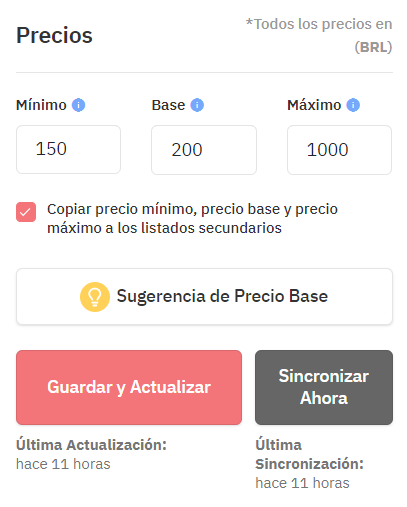Focus the Mínimo price field showing 150
The image size is (407, 507).
point(68,149)
